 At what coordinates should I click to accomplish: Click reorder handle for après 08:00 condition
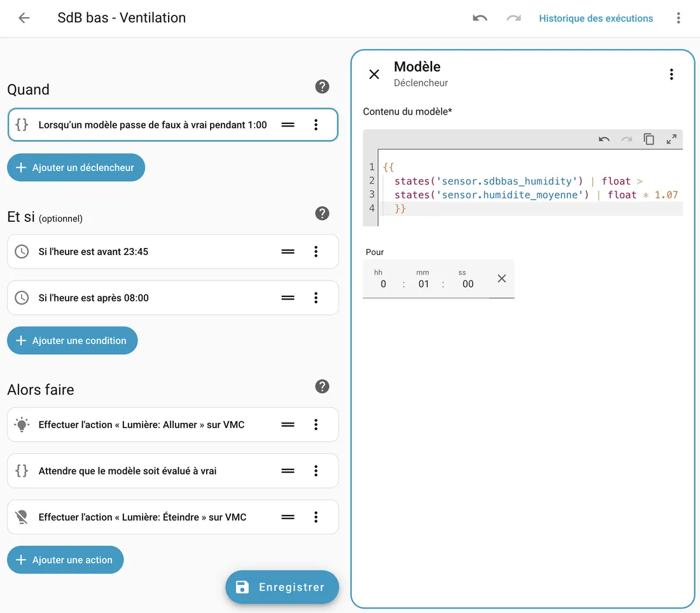pyautogui.click(x=288, y=298)
